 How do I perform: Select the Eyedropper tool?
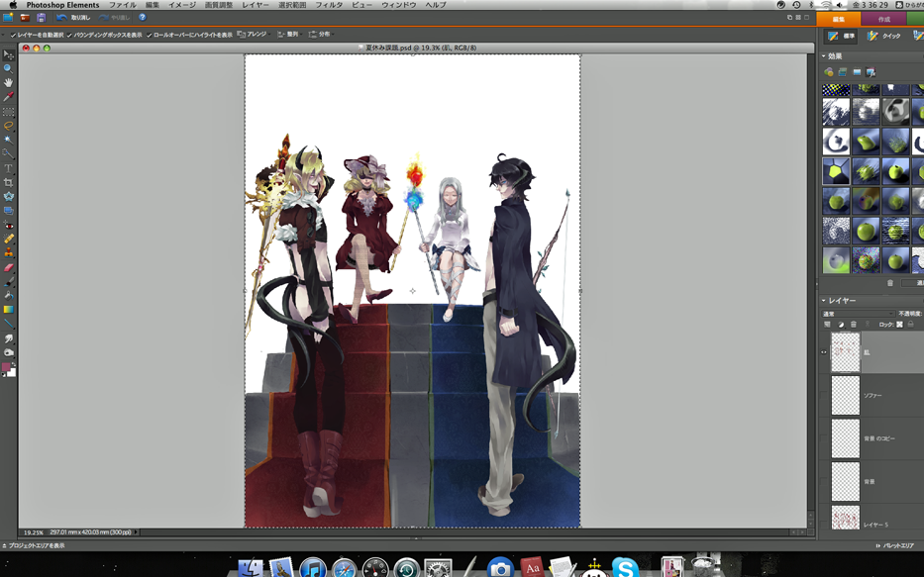click(x=8, y=97)
